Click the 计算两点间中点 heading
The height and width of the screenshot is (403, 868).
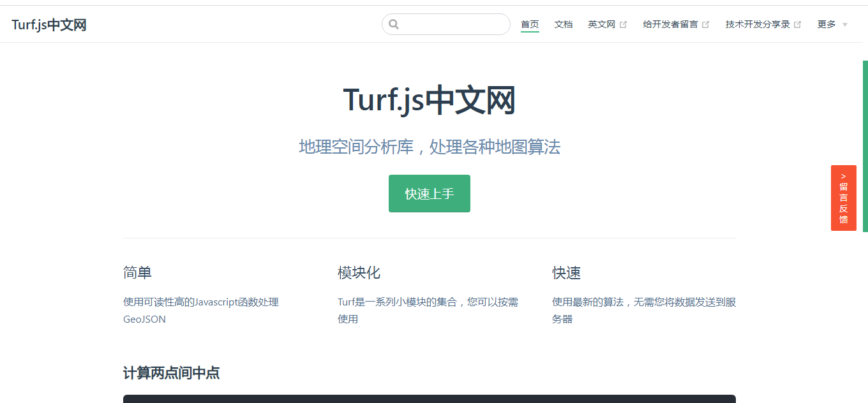pyautogui.click(x=172, y=373)
